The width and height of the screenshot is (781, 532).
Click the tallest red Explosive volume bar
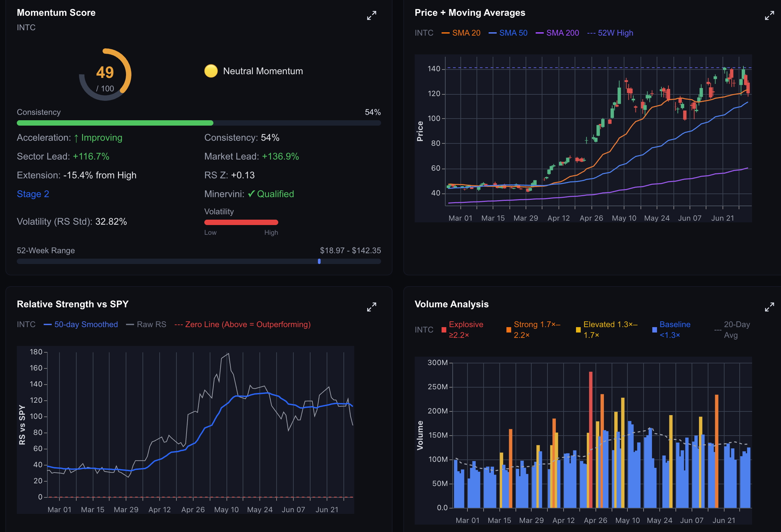point(591,440)
